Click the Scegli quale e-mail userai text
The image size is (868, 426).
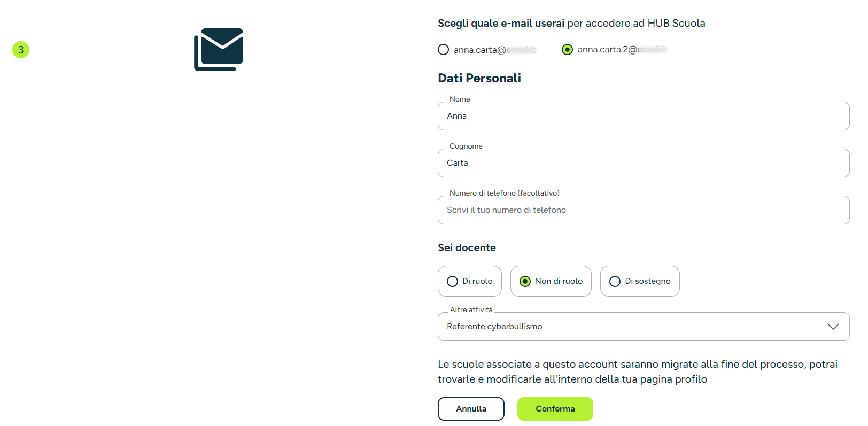[501, 24]
